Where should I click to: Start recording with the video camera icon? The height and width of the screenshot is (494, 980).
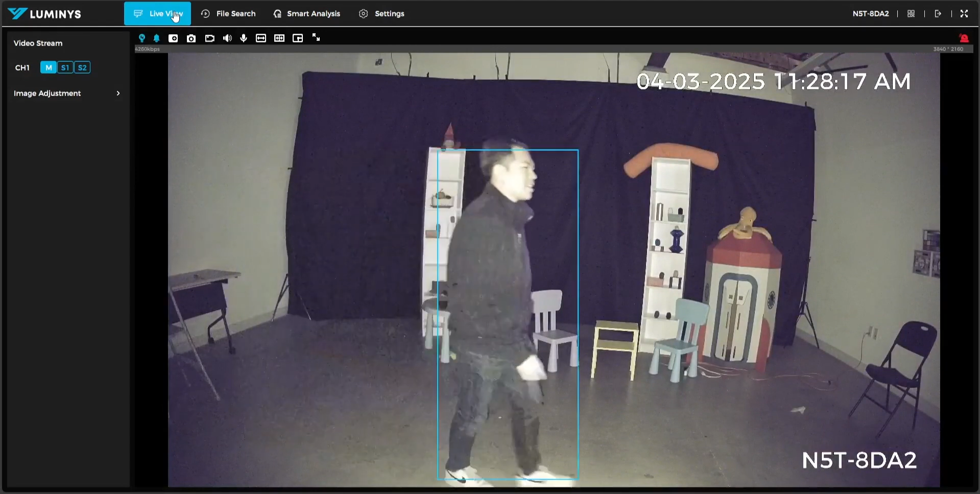[x=209, y=38]
